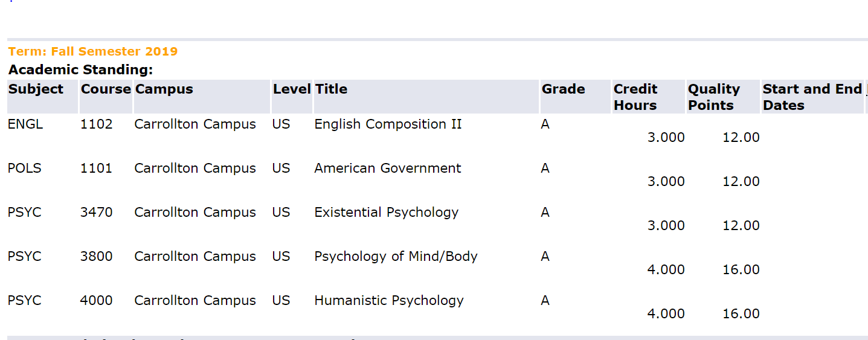Click the Start and End Dates header
This screenshot has width=868, height=340.
(x=812, y=97)
